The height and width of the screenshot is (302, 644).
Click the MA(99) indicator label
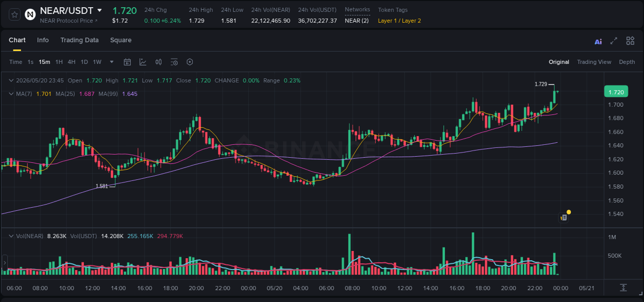point(108,94)
